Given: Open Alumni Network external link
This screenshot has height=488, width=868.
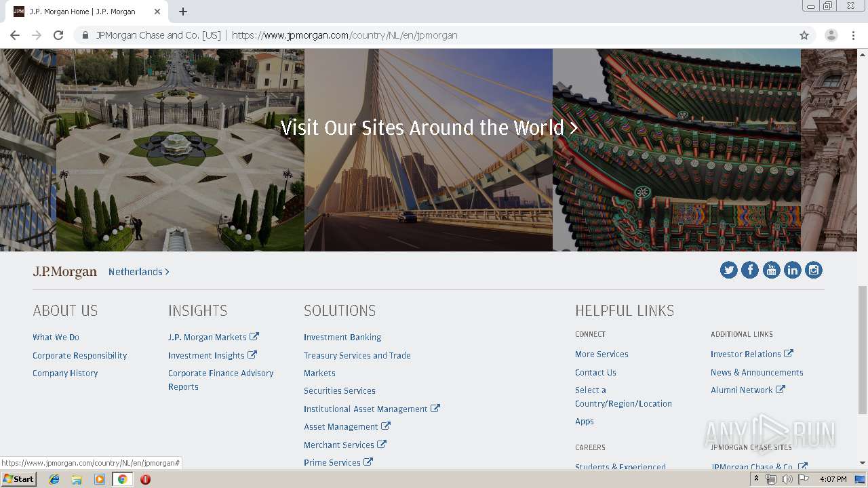Looking at the screenshot, I should click(x=748, y=390).
